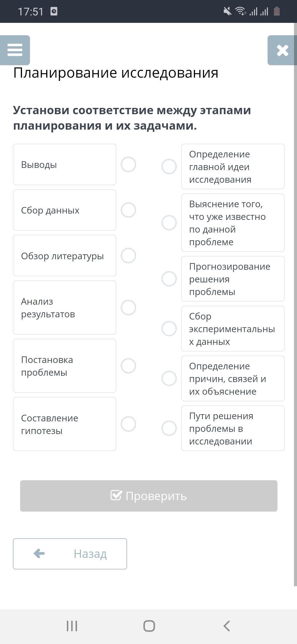Tap the Android back navigation icon

coord(227,626)
